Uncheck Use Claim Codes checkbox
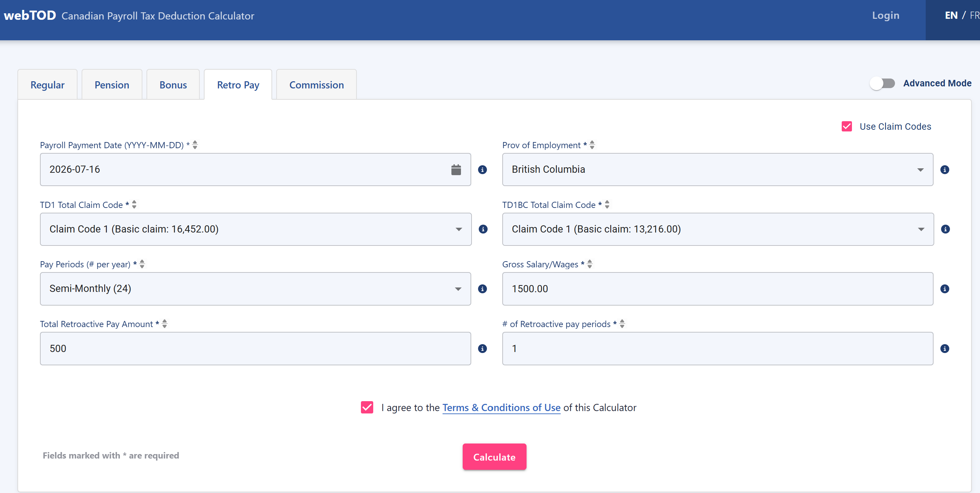This screenshot has width=980, height=493. (847, 126)
